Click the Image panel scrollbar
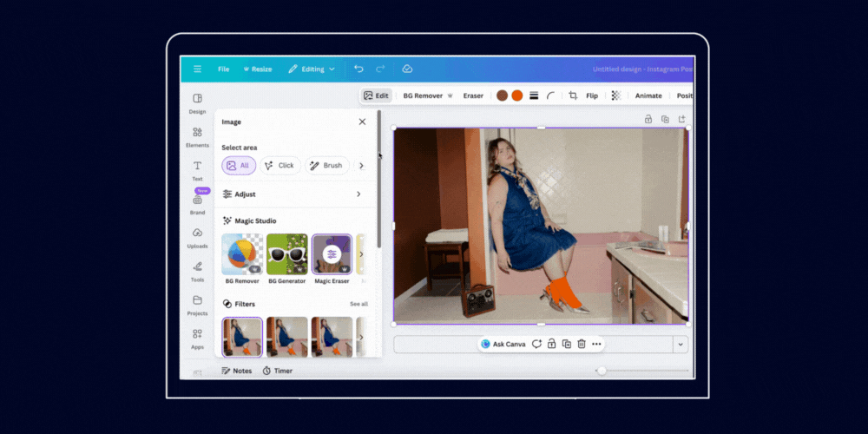This screenshot has height=434, width=868. (379, 178)
